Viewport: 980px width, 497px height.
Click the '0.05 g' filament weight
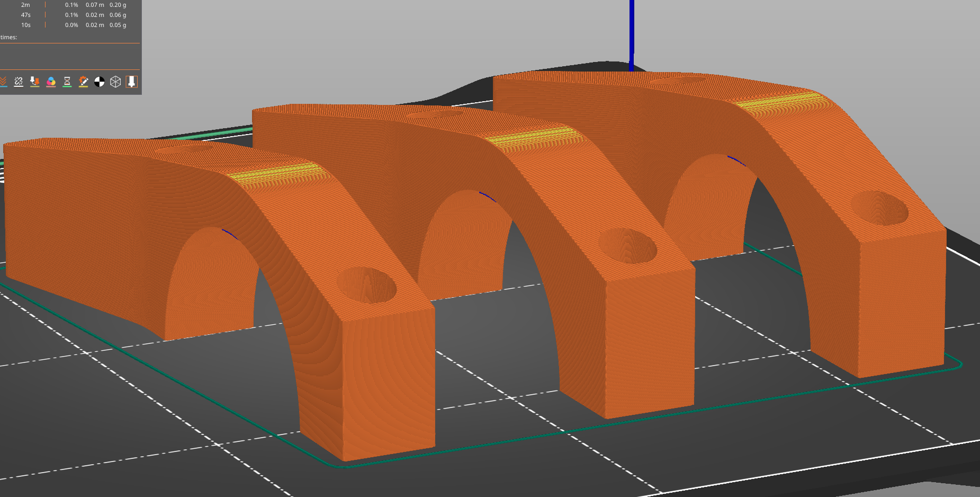(x=118, y=25)
